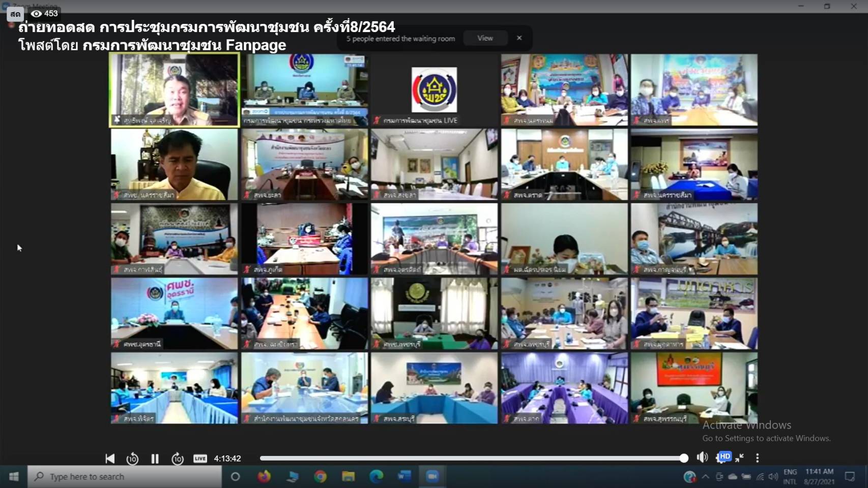This screenshot has width=868, height=488.
Task: Select the ศพช.อุดรธานี participant tile
Action: pyautogui.click(x=174, y=314)
